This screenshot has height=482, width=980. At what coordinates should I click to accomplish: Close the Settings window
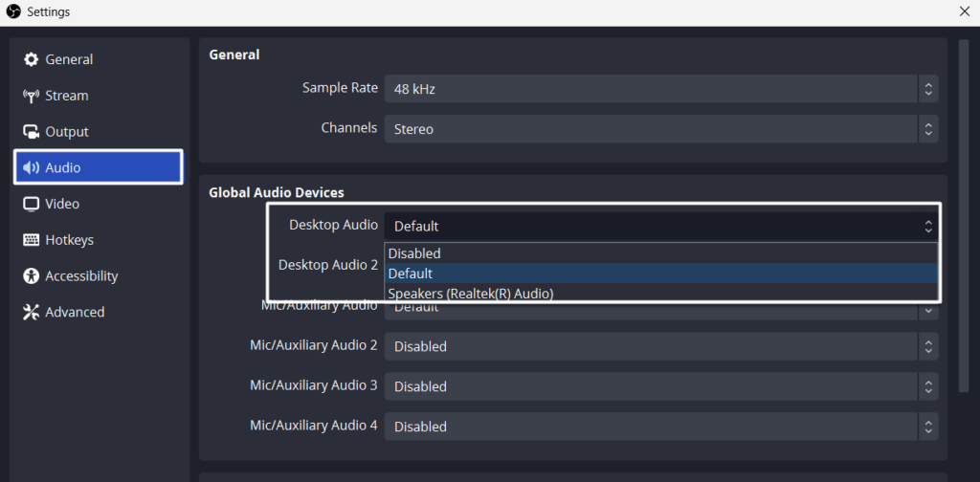click(x=965, y=11)
